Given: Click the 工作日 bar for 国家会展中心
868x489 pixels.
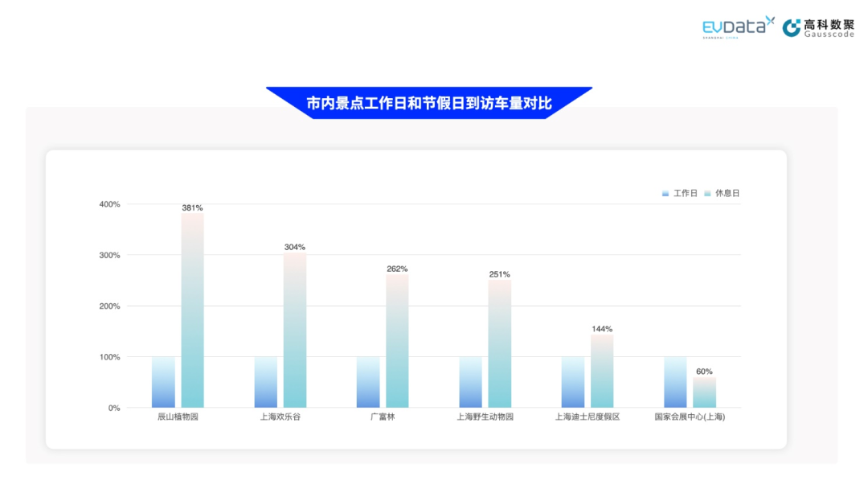Looking at the screenshot, I should (675, 382).
